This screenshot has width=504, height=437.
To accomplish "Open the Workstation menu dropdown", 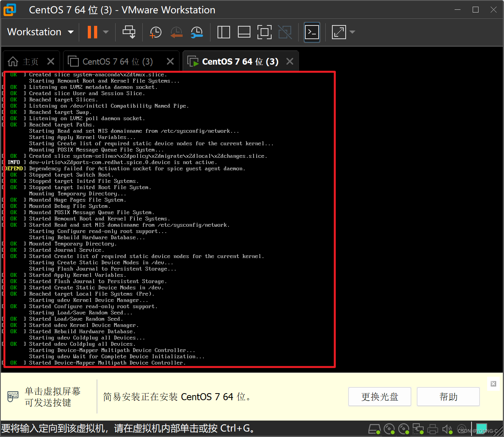I will click(39, 32).
